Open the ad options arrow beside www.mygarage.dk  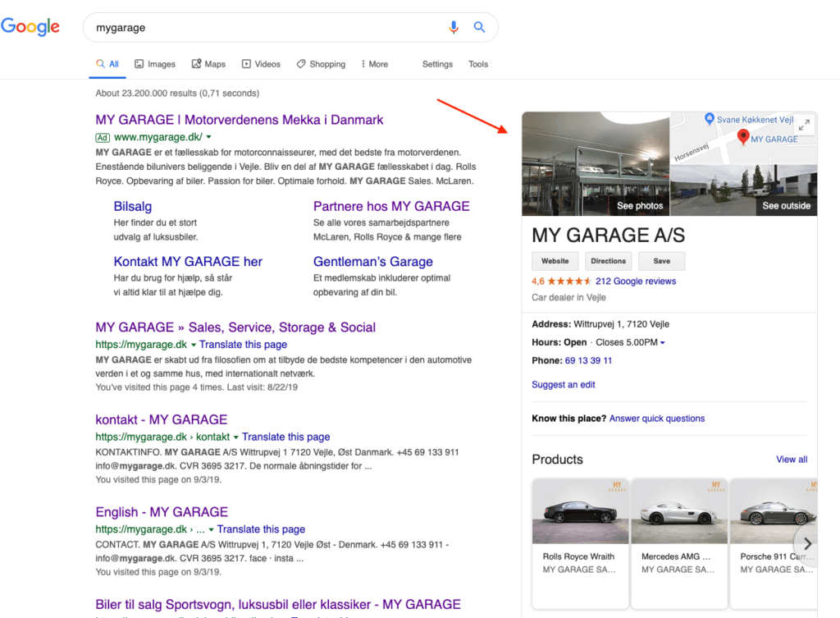(209, 137)
